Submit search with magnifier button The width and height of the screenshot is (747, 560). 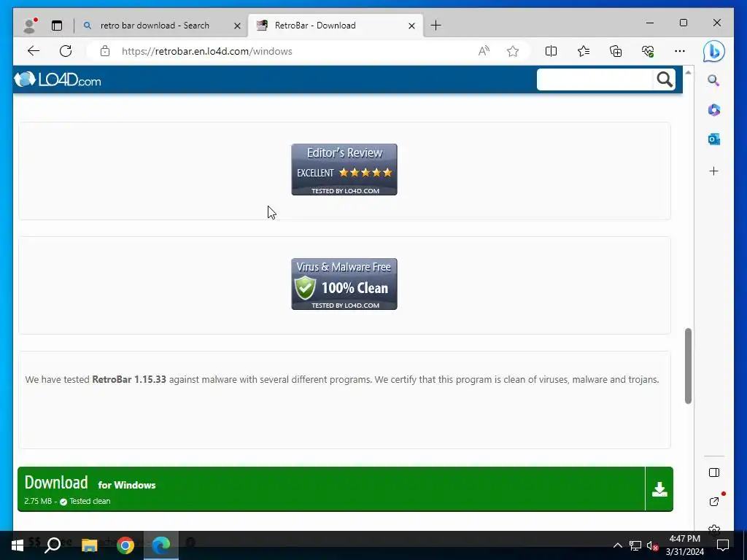point(665,79)
